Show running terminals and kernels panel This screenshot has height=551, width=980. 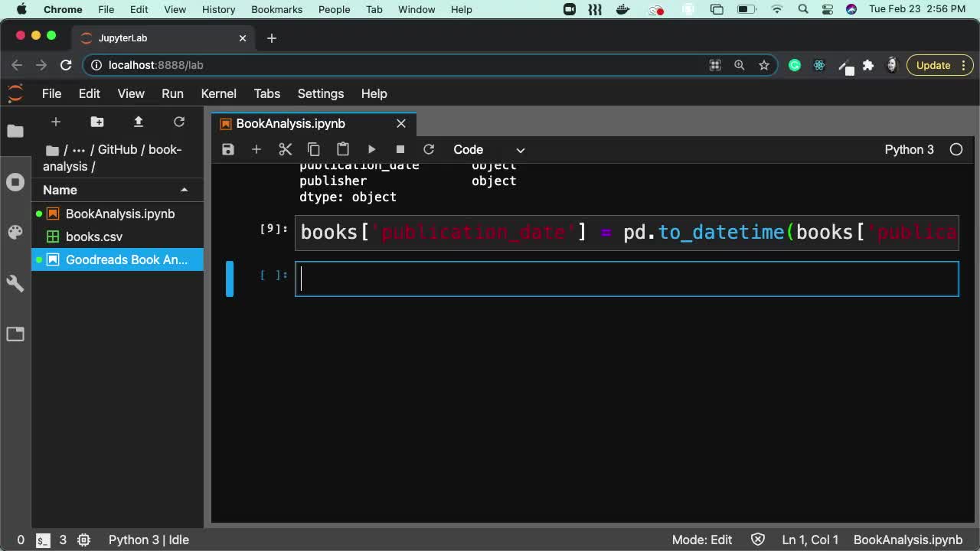[x=15, y=182]
